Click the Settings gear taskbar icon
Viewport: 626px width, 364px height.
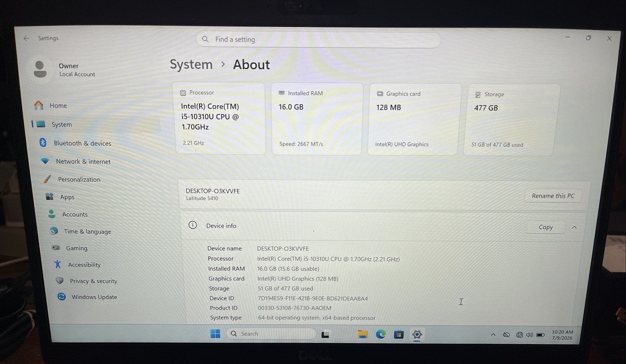click(417, 335)
